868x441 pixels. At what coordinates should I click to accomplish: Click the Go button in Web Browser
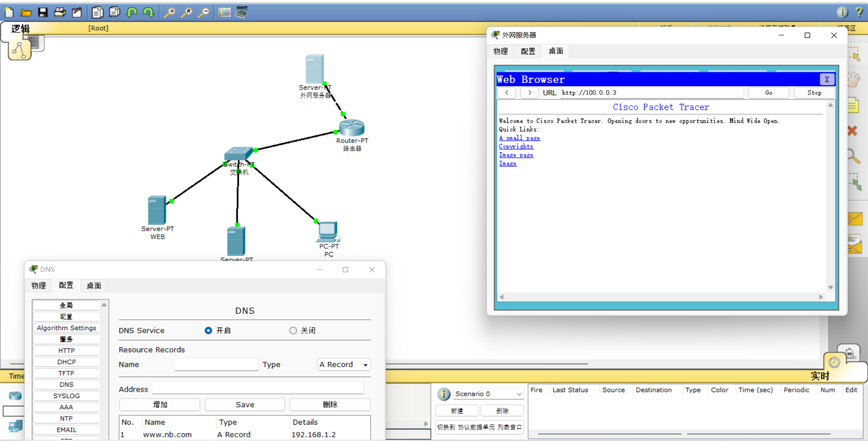769,93
